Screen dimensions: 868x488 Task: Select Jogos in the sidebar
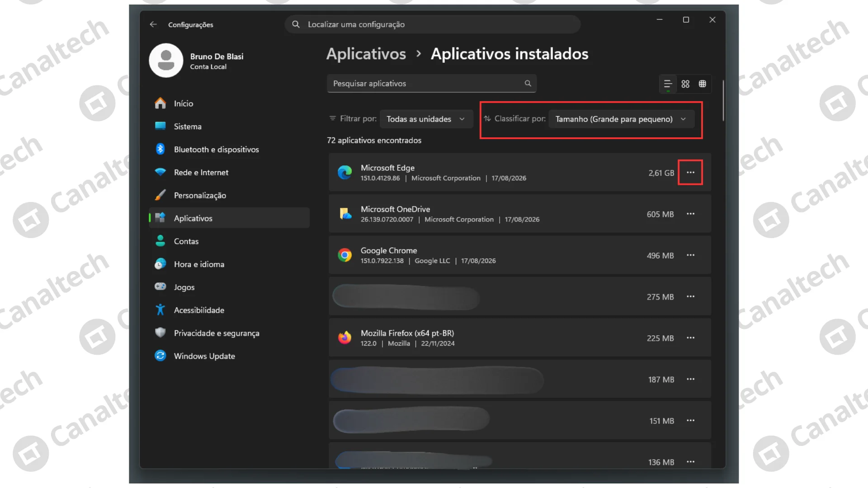click(229, 287)
